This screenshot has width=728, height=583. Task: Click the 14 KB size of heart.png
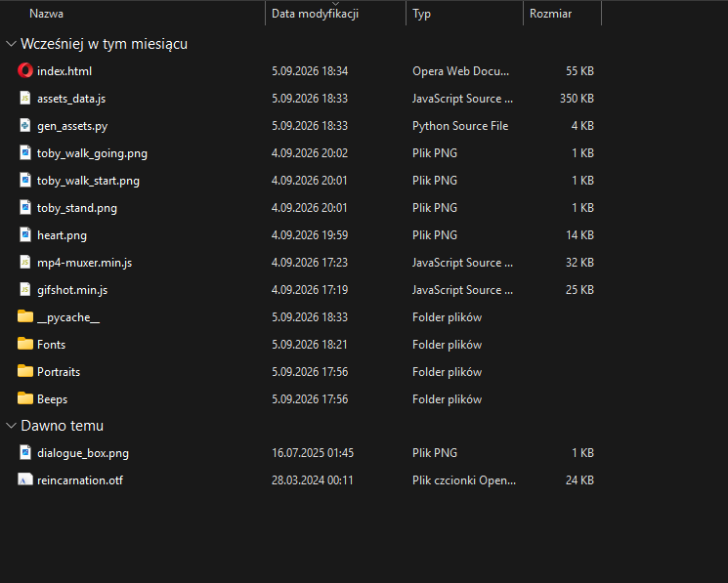pos(579,235)
